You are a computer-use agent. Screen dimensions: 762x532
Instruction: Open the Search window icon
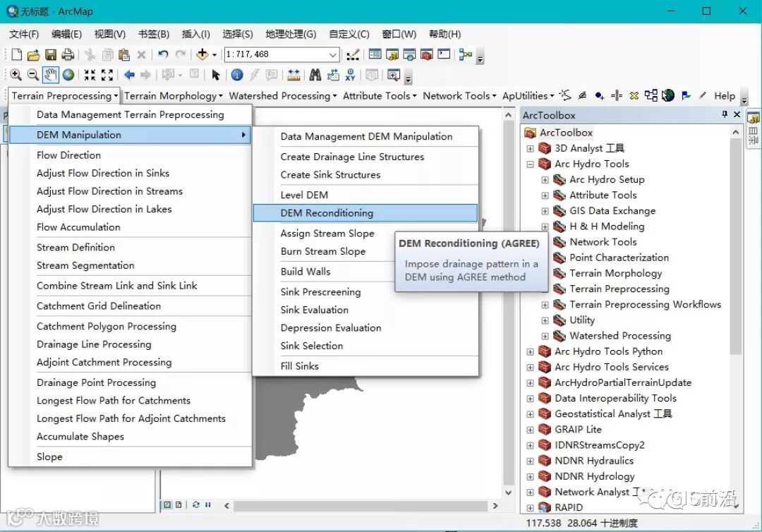[x=410, y=54]
